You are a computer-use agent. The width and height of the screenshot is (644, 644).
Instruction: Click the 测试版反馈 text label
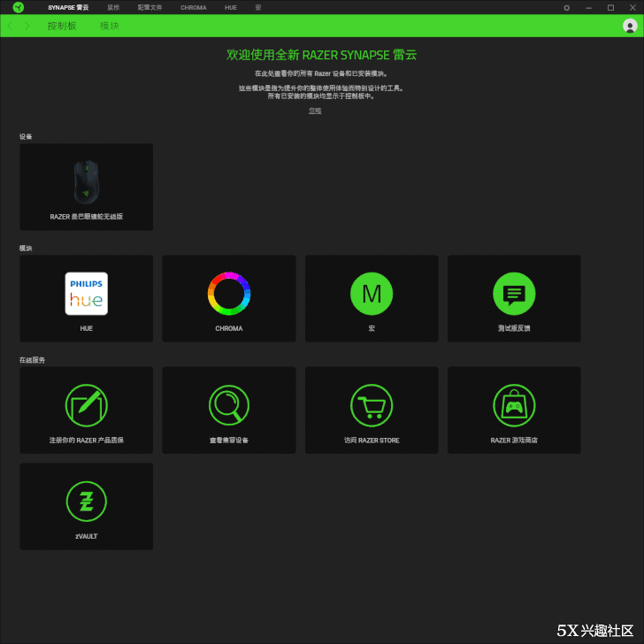[514, 328]
